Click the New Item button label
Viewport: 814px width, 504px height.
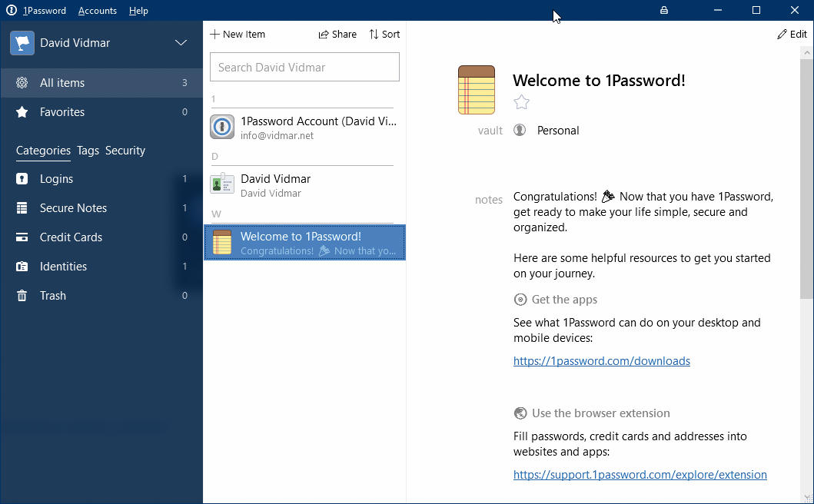[x=244, y=35]
